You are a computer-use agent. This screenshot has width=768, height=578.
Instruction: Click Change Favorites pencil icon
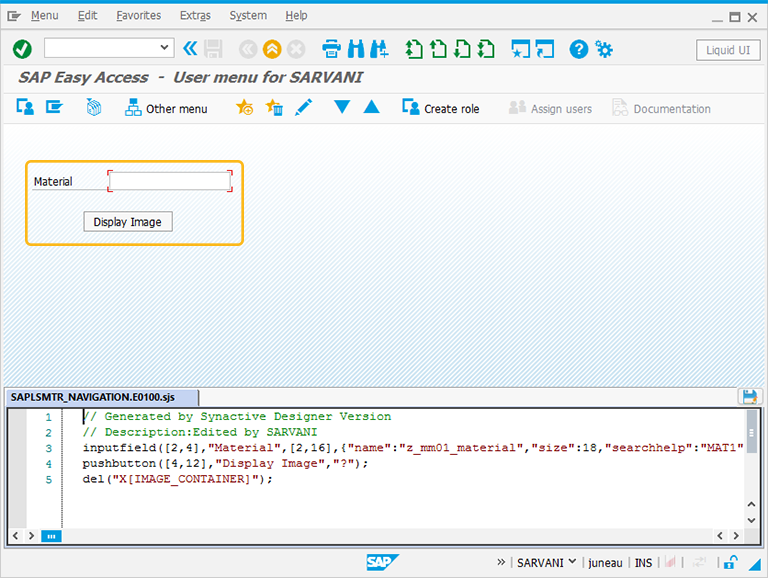[x=304, y=107]
